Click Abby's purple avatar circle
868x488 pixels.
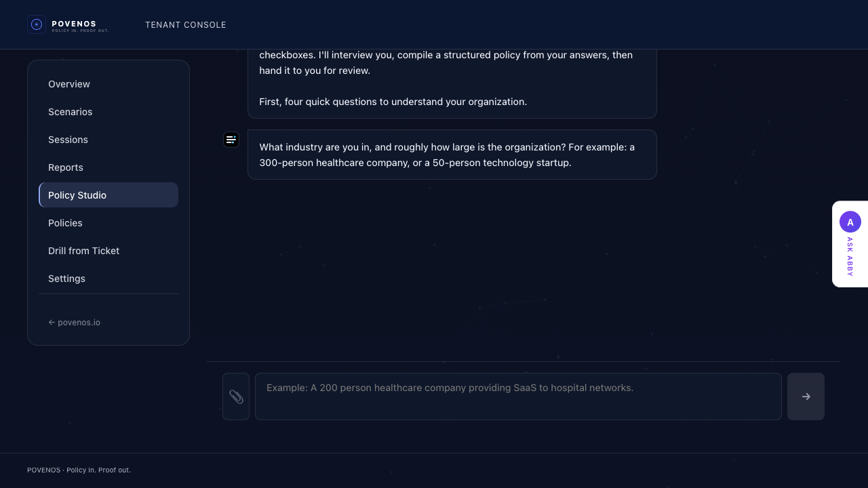coord(850,222)
